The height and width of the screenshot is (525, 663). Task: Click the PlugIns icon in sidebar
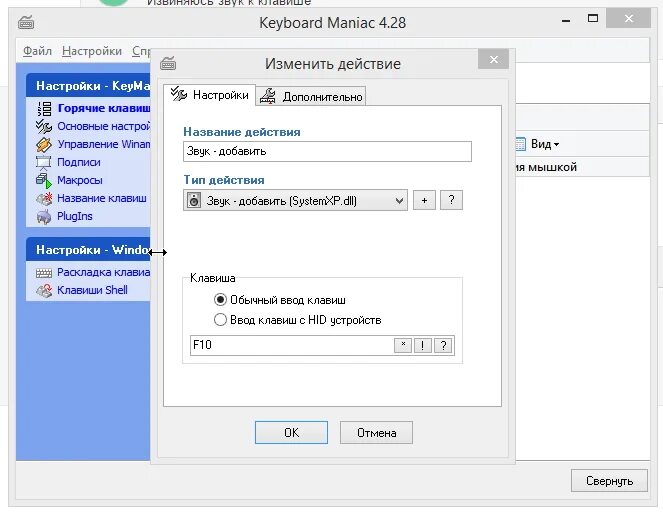tap(44, 216)
